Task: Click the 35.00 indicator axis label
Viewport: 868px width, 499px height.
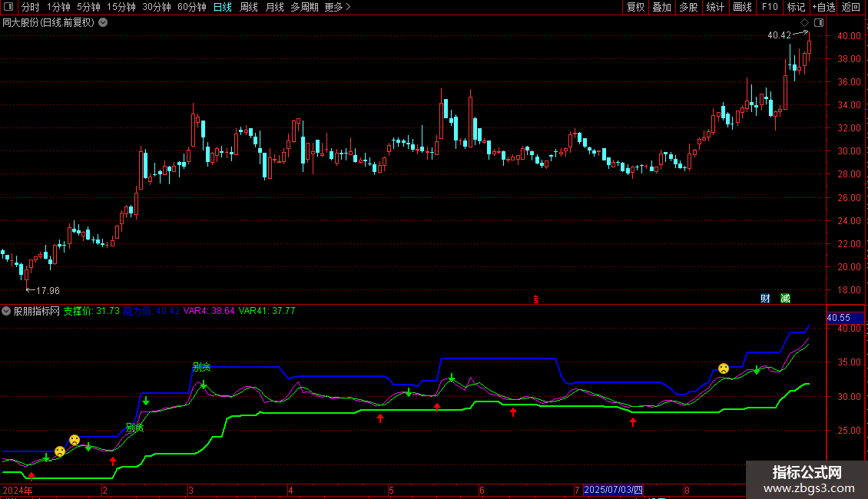Action: (x=849, y=362)
